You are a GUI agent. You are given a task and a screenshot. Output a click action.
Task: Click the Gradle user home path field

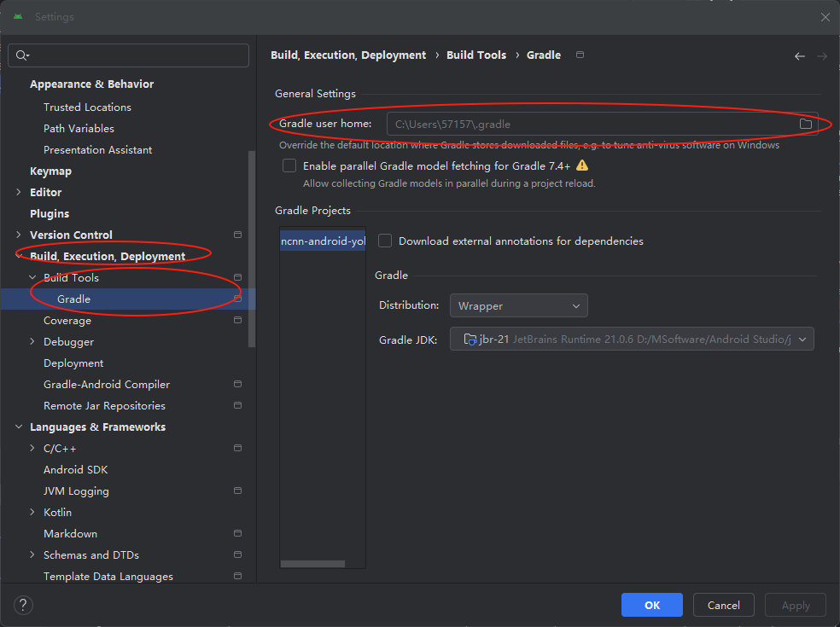click(602, 125)
